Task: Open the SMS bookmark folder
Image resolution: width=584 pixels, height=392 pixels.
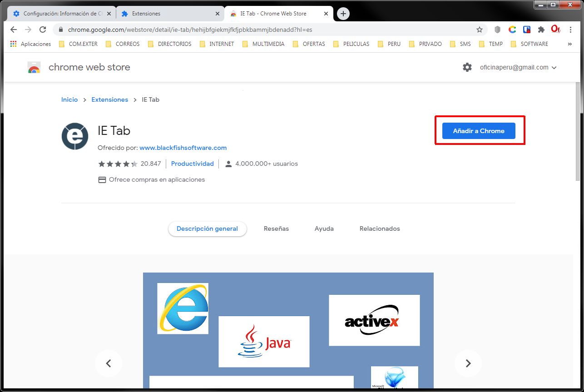Action: tap(460, 44)
